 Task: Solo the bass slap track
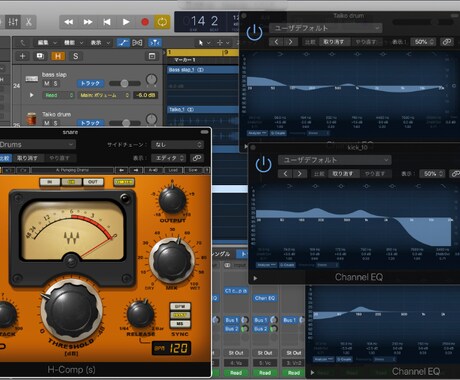[x=55, y=84]
